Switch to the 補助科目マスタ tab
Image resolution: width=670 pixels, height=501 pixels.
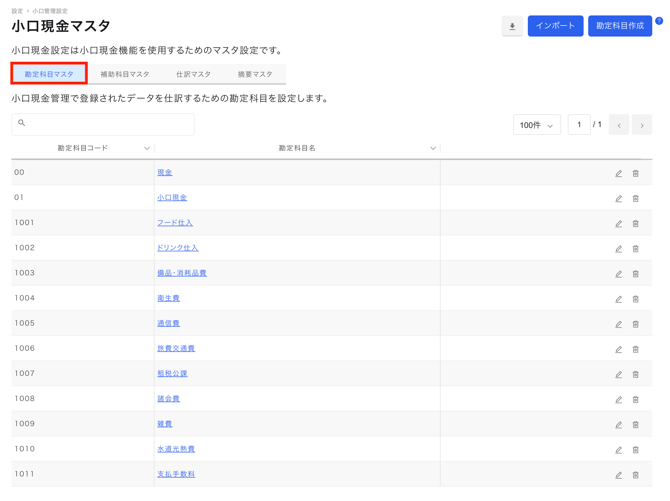[x=125, y=74]
